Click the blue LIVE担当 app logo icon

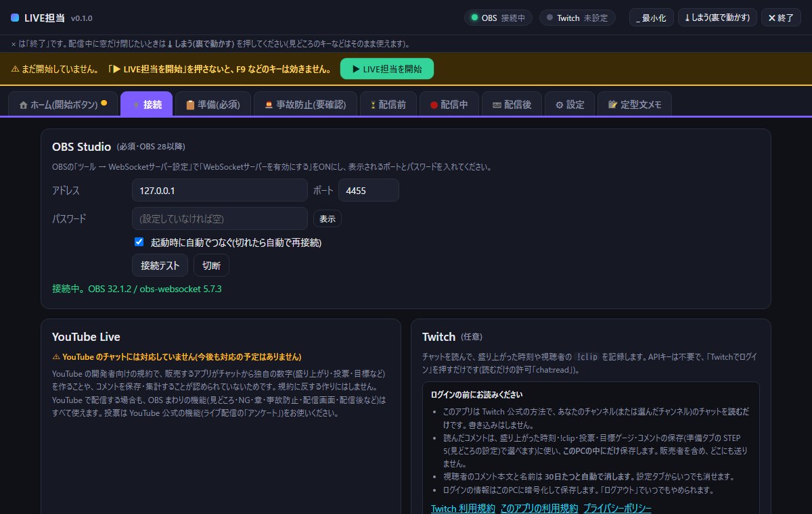tap(15, 18)
